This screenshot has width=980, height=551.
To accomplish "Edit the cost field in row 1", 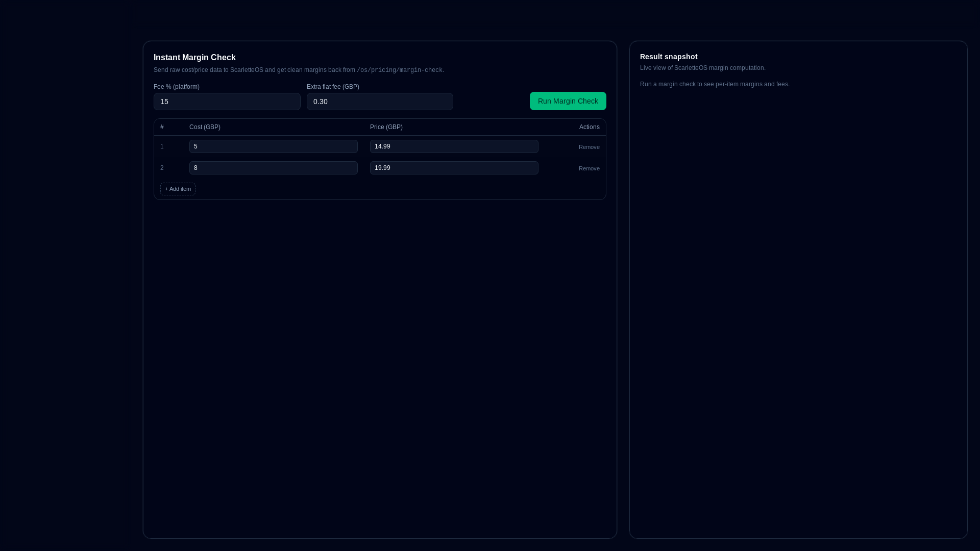I will point(273,146).
